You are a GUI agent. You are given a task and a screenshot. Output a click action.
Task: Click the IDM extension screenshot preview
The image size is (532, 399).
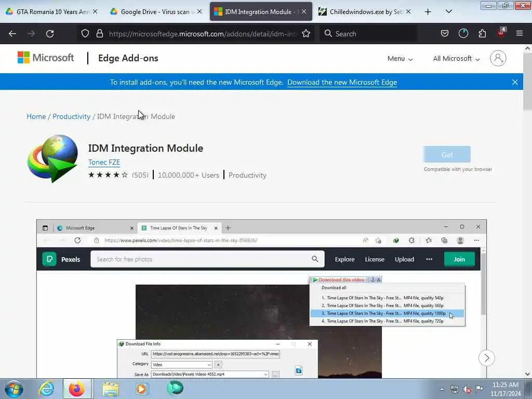pos(261,299)
